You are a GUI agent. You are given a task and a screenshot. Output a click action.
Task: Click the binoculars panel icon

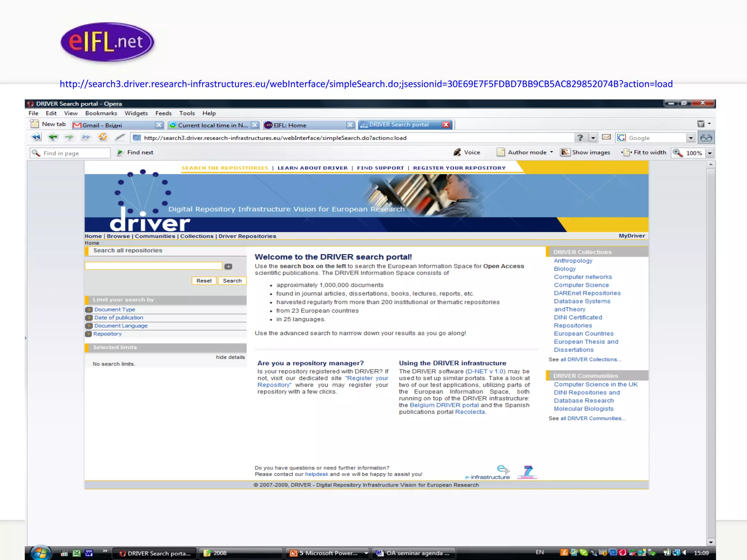click(706, 138)
